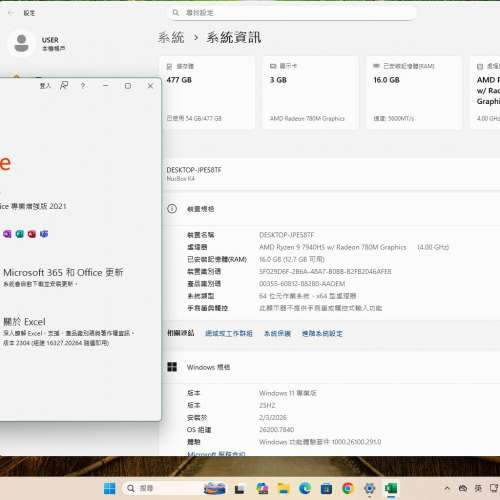Click the USER account profile picture

22,44
